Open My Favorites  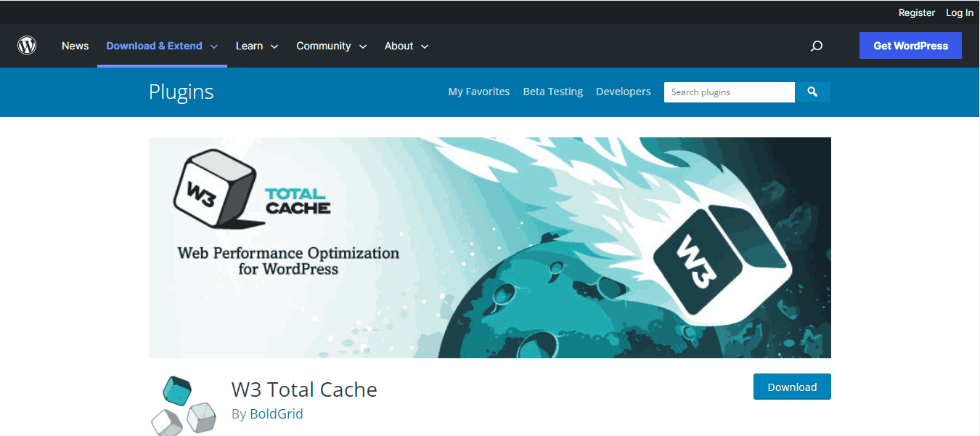478,92
